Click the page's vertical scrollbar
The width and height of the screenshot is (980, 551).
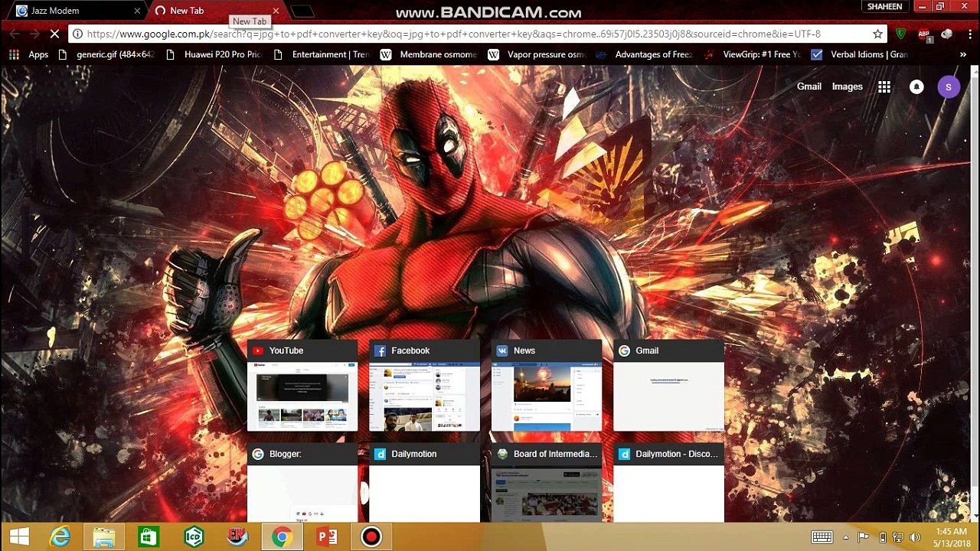(x=975, y=295)
